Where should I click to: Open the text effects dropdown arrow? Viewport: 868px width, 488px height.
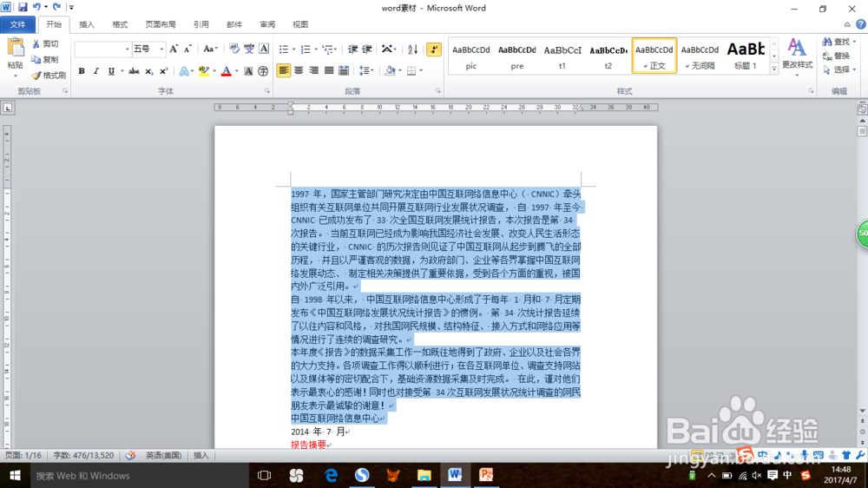192,71
